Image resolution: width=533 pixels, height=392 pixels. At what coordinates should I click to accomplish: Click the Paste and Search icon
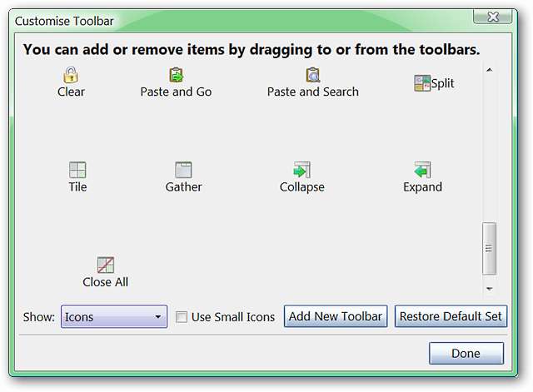312,75
